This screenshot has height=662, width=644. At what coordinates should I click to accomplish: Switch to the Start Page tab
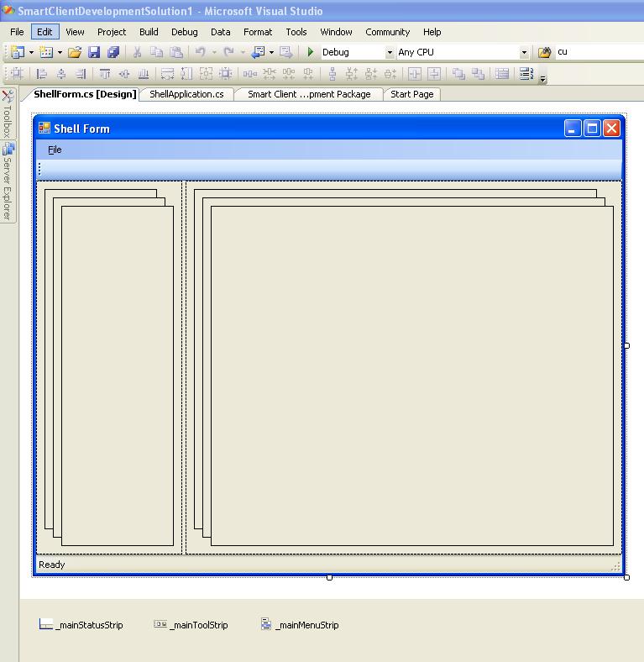point(412,94)
